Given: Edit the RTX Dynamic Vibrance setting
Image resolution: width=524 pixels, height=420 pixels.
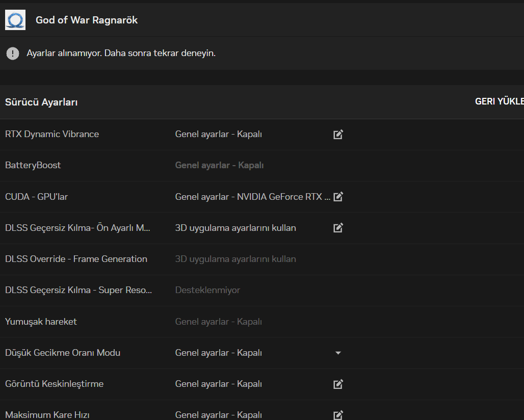Looking at the screenshot, I should click(338, 135).
